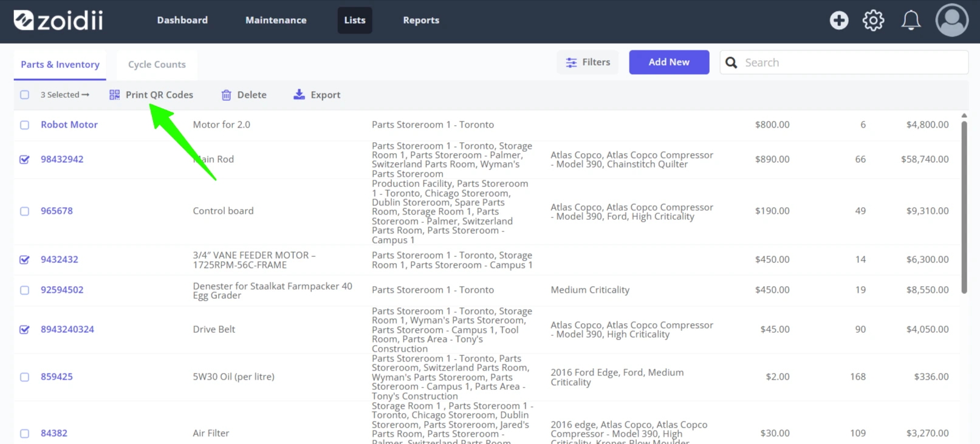
Task: Click "Motor for 2.0" description
Action: [221, 125]
